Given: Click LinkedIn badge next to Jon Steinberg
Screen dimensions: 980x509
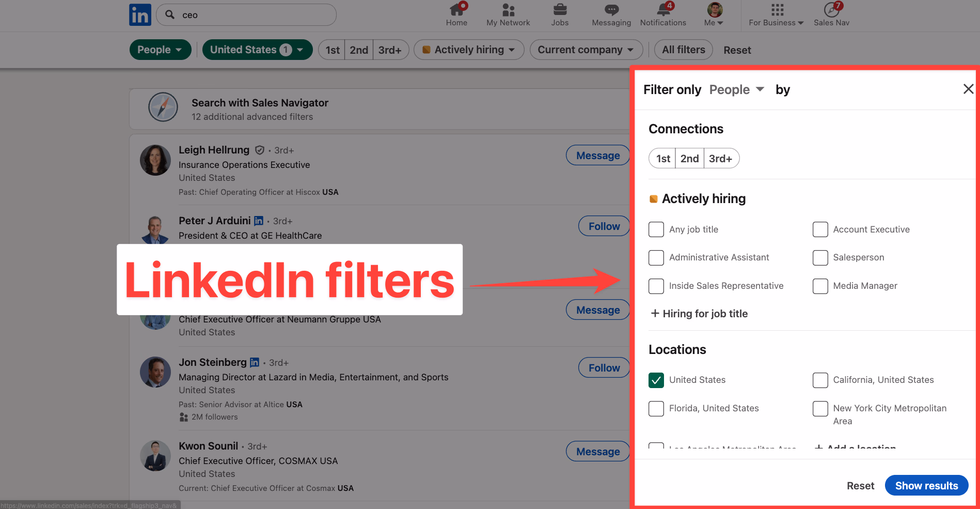Looking at the screenshot, I should 255,362.
